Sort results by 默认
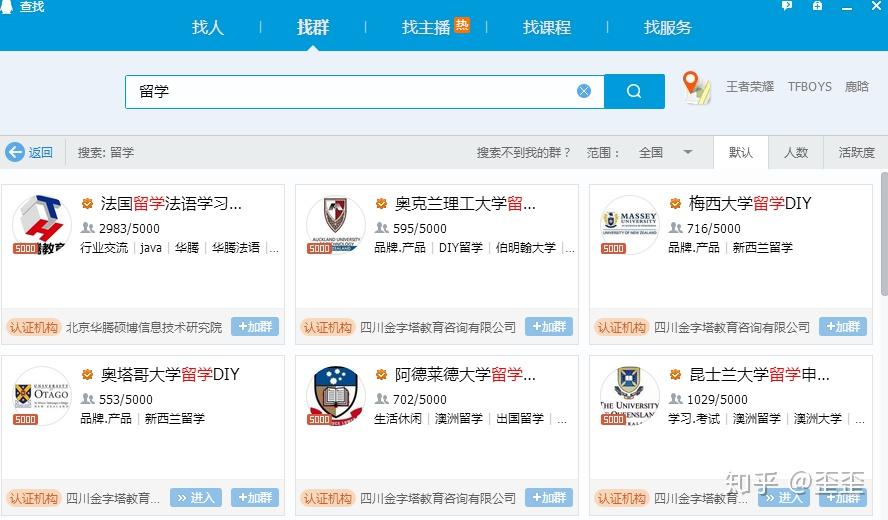Screen dimensions: 888x520 [x=741, y=152]
